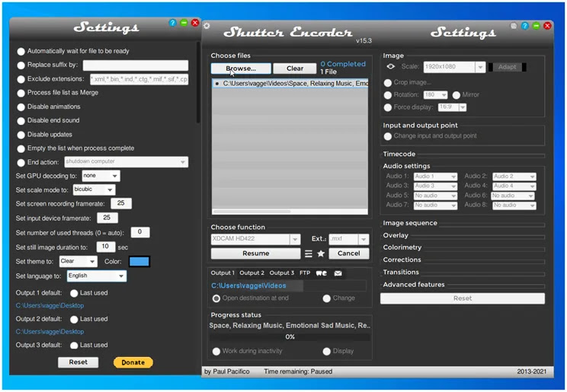This screenshot has width=567, height=392.
Task: Toggle Disable animations
Action: (21, 107)
